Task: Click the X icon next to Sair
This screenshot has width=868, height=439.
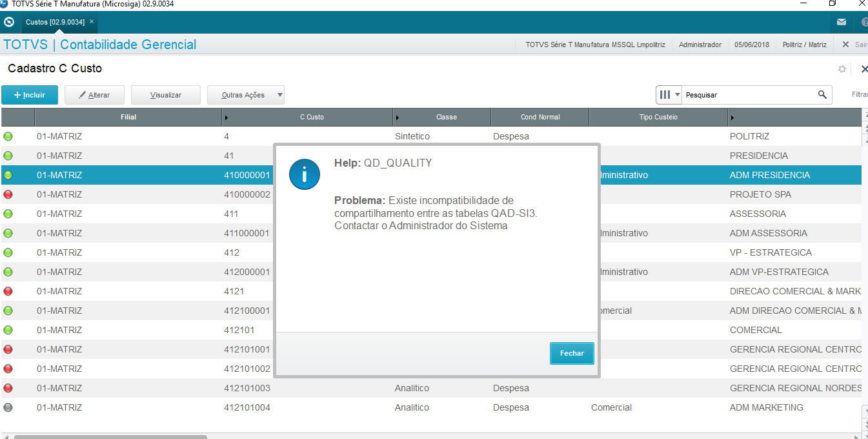Action: [x=845, y=45]
